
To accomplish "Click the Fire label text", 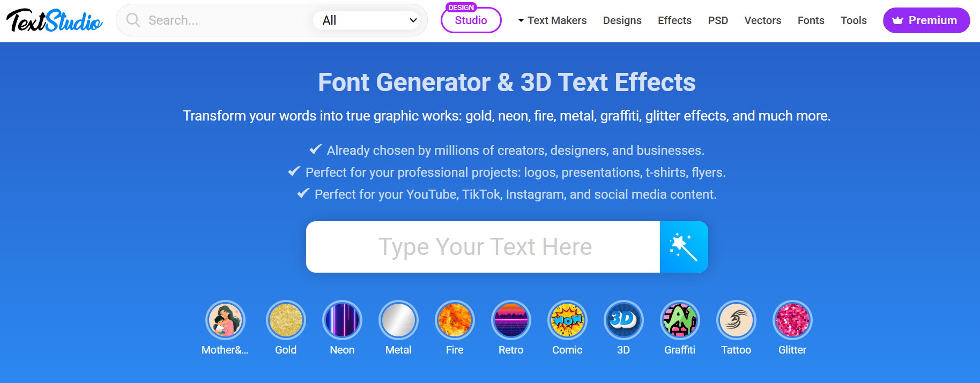I will [455, 350].
